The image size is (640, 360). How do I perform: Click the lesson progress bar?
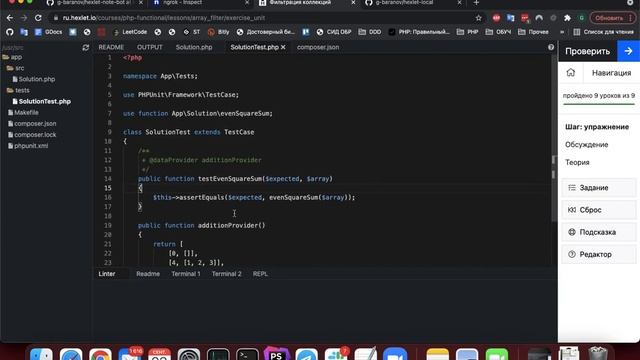coord(599,104)
